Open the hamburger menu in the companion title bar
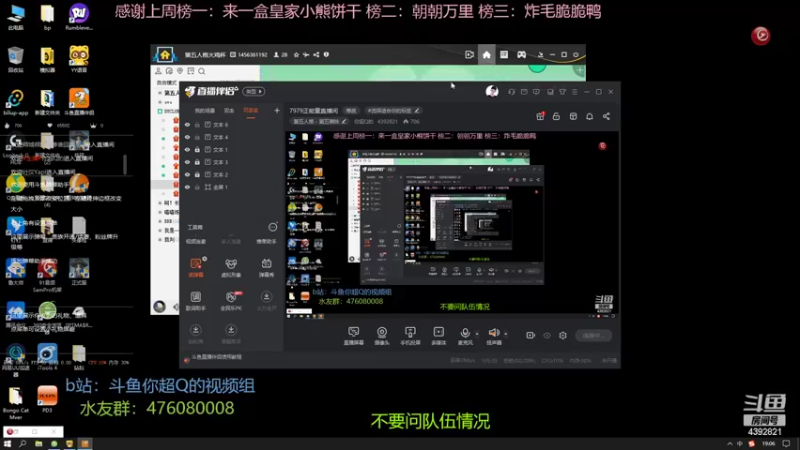This screenshot has width=800, height=450. 574,92
